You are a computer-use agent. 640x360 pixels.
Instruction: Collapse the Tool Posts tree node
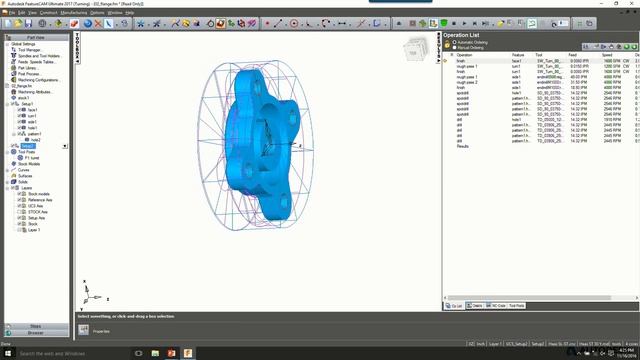7,152
